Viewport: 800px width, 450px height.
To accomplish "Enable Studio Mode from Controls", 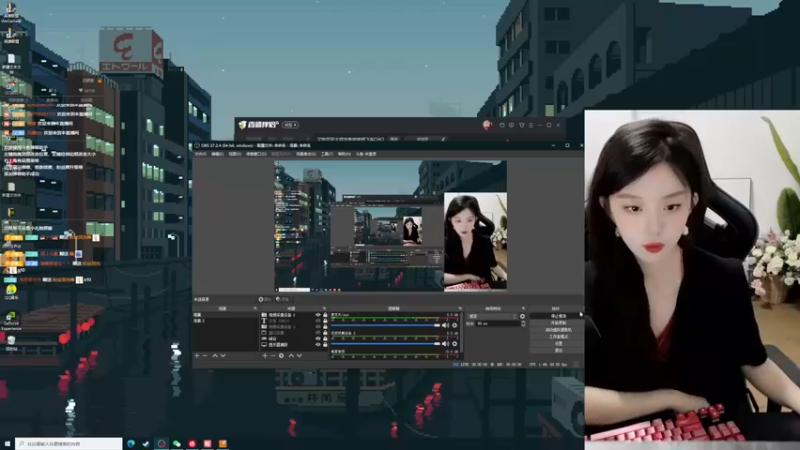I will 557,337.
